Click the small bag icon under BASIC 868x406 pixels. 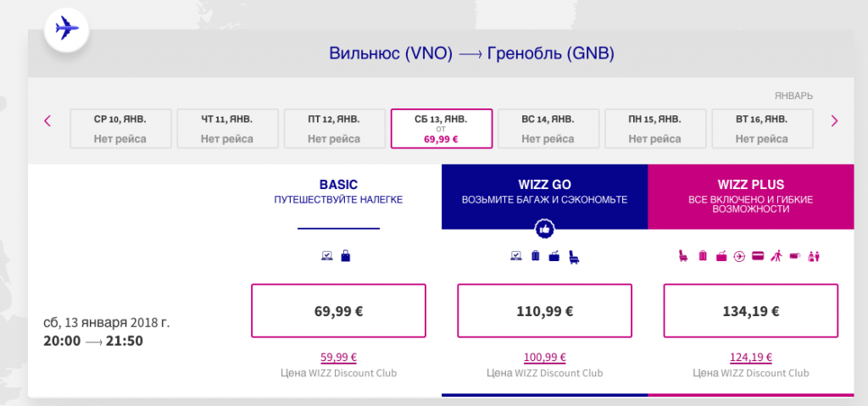pyautogui.click(x=345, y=255)
